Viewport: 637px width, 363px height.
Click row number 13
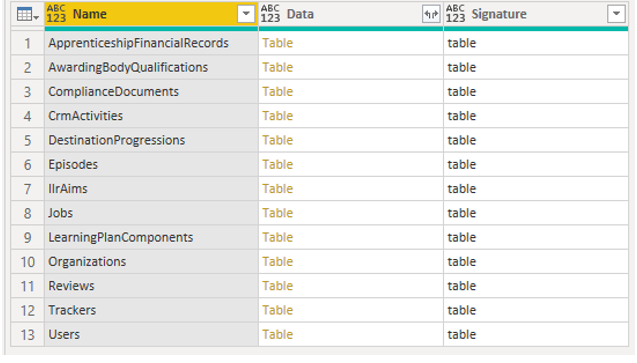[x=27, y=335]
